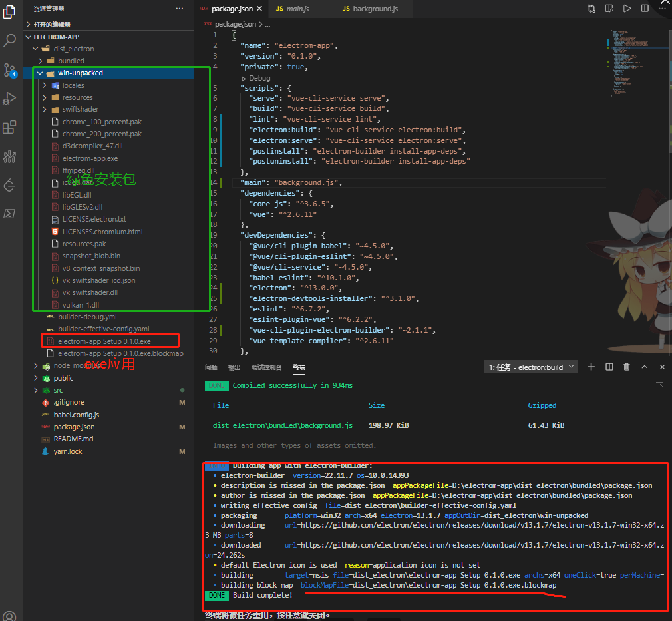
Task: Select the 终端 panel tab
Action: click(x=299, y=367)
